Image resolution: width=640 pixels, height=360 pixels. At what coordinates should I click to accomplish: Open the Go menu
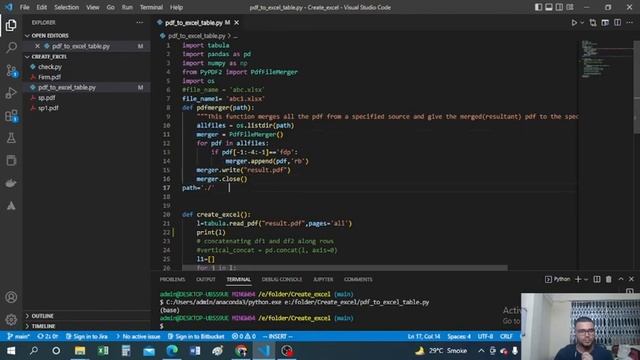(x=111, y=7)
